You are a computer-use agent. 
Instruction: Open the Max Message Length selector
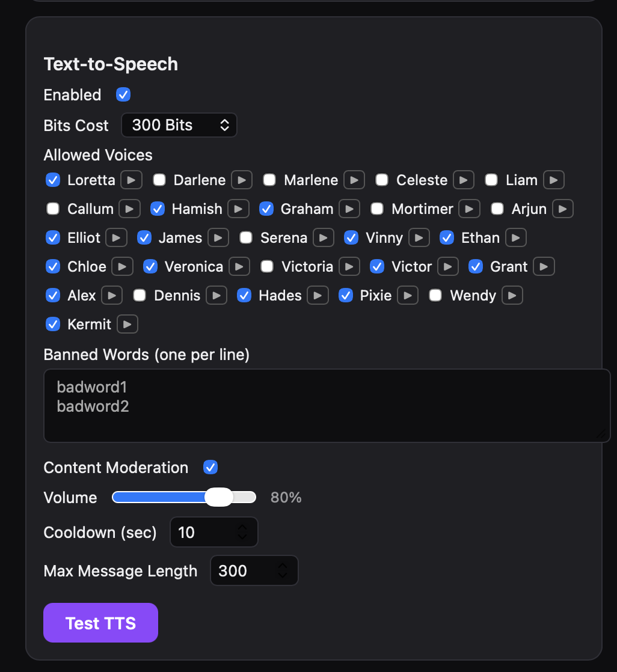pos(254,570)
